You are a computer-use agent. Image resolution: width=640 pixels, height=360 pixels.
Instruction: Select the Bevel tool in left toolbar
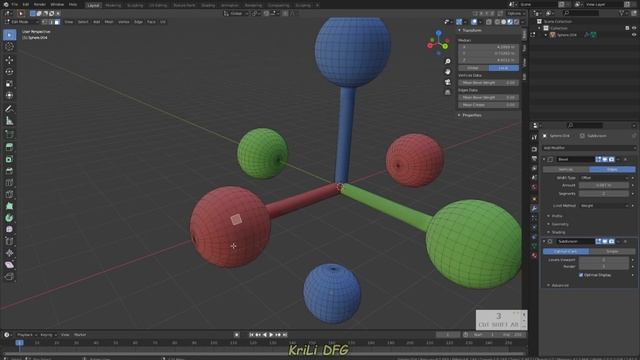(x=9, y=171)
